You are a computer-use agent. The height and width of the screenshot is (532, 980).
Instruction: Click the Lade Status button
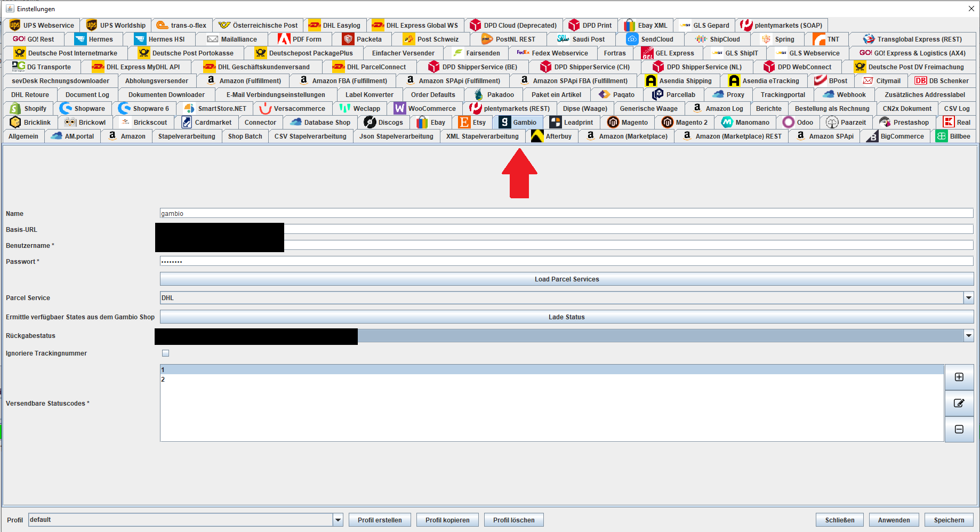pos(567,317)
